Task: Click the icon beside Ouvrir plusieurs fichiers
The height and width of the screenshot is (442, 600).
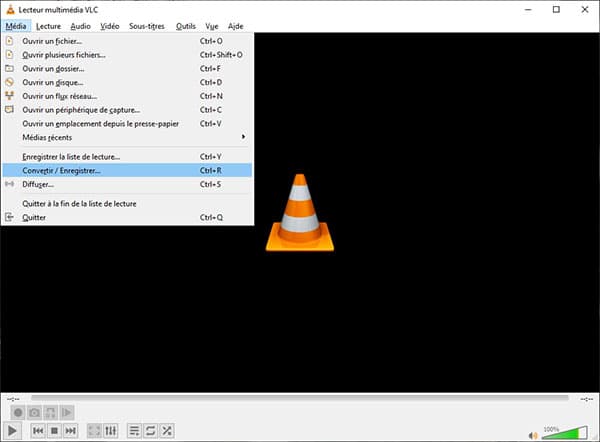Action: coord(10,54)
